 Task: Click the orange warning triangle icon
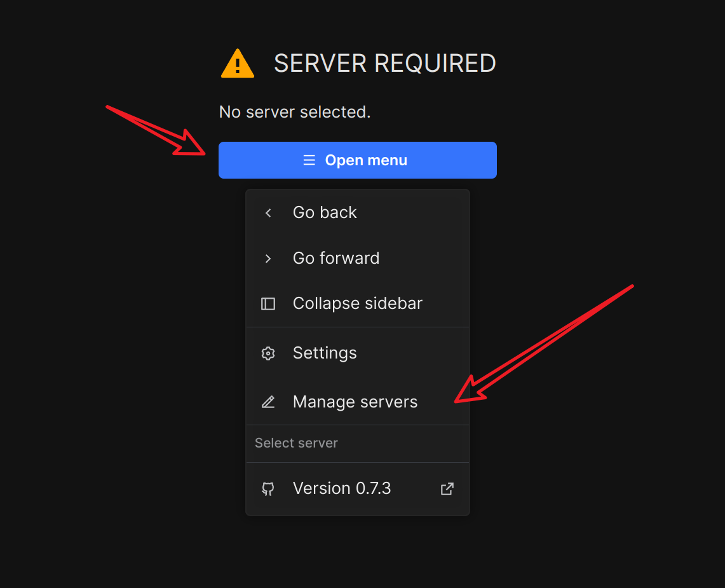click(x=238, y=64)
